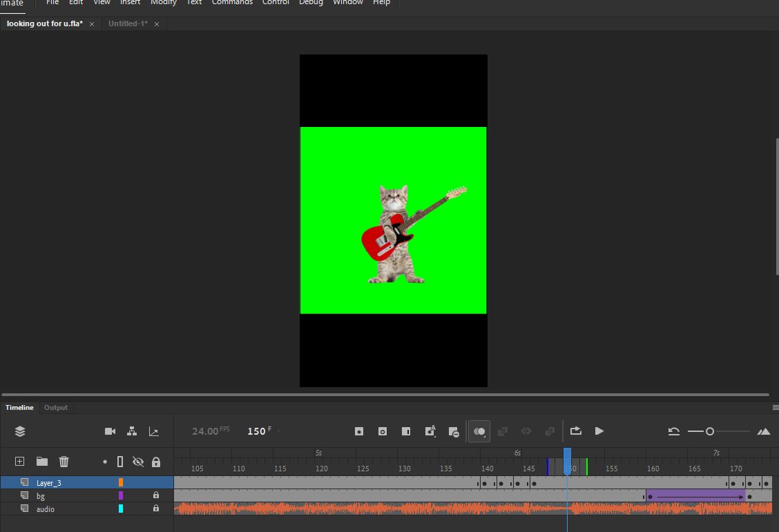Unlock the bg layer
Screen dimensions: 779x532
156,495
